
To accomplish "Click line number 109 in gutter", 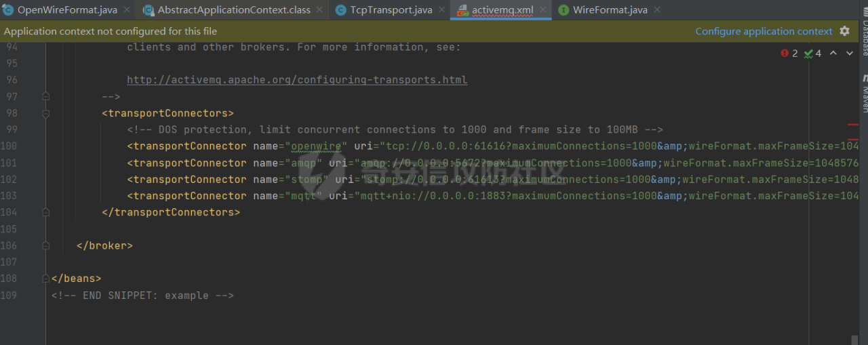I will [x=9, y=296].
